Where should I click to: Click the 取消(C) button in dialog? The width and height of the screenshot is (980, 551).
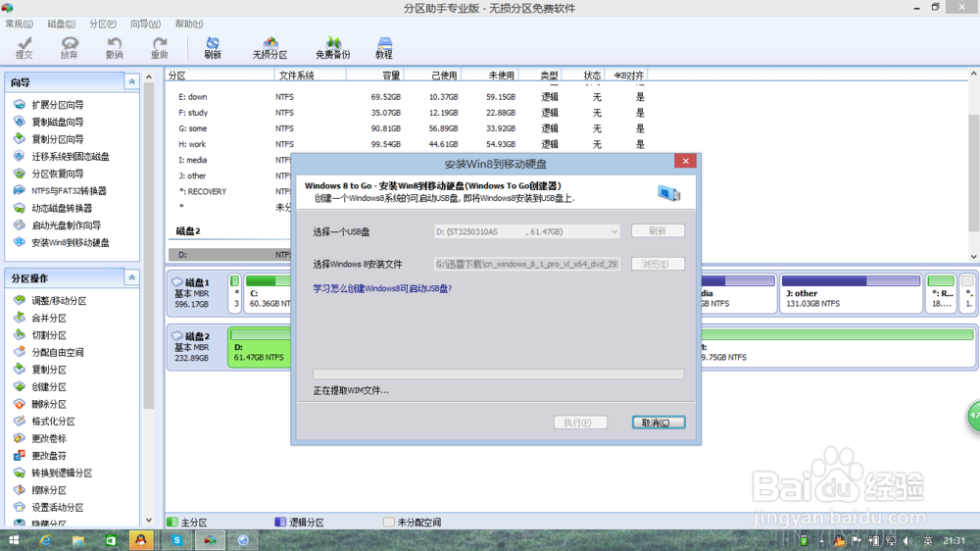[659, 423]
